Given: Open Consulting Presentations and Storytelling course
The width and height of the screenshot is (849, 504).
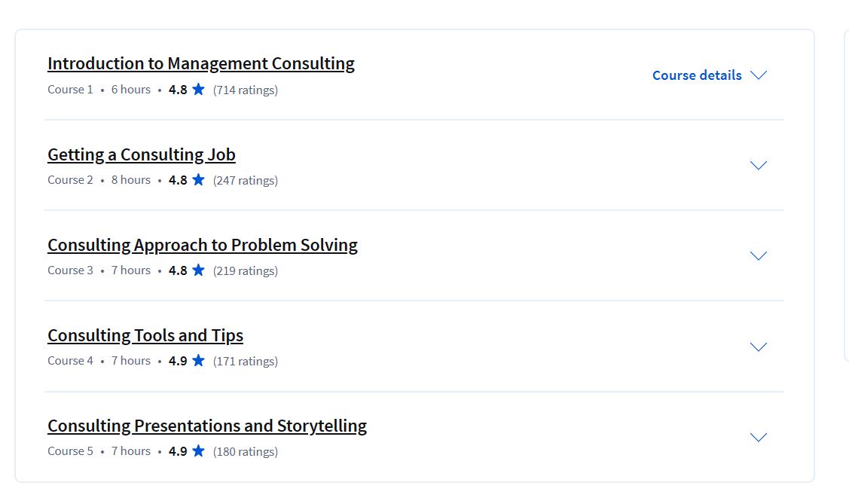Looking at the screenshot, I should 206,426.
